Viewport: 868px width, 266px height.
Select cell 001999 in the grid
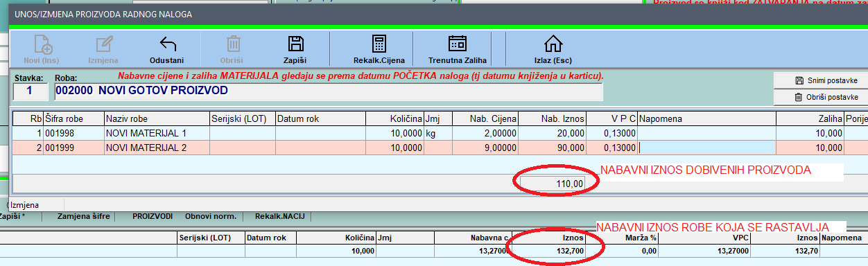pos(73,148)
